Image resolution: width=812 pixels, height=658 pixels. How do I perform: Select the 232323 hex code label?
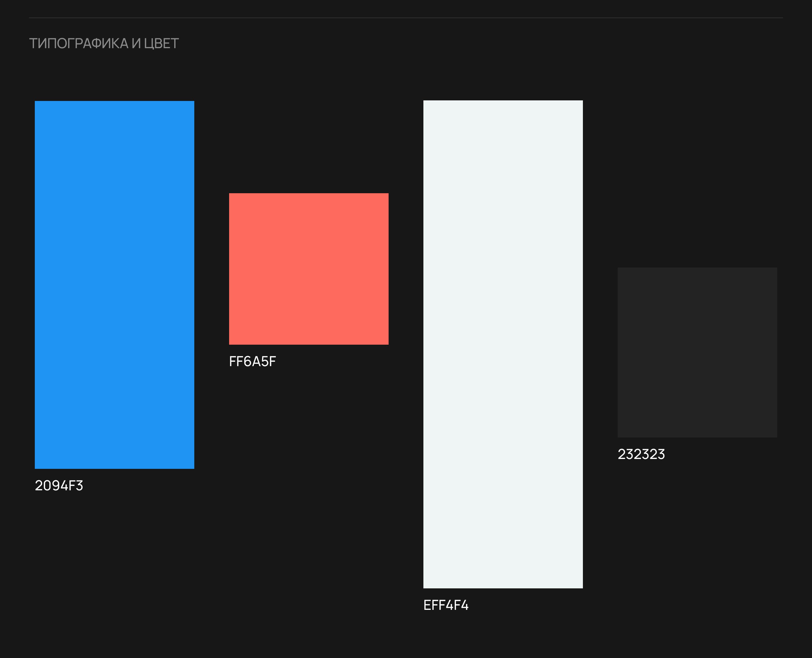click(x=641, y=454)
